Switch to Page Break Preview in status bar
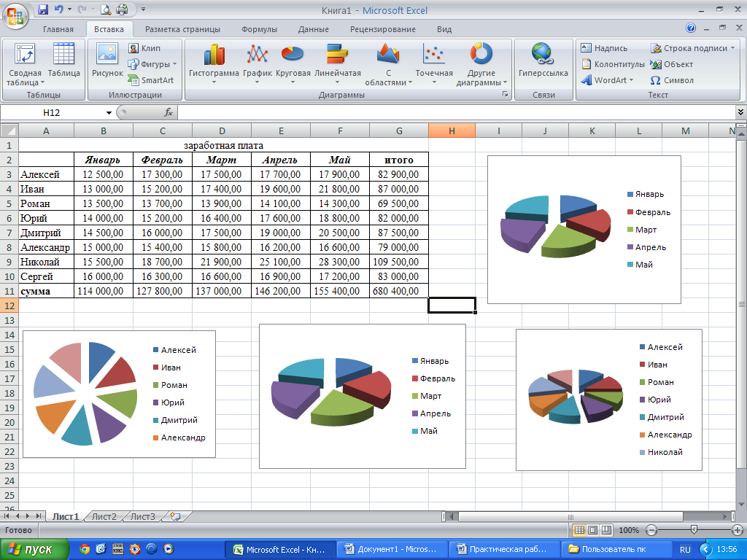The image size is (747, 560). [606, 530]
